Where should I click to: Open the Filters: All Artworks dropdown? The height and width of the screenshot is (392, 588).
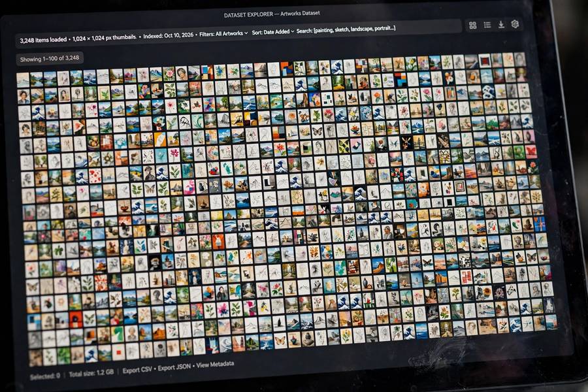[223, 34]
